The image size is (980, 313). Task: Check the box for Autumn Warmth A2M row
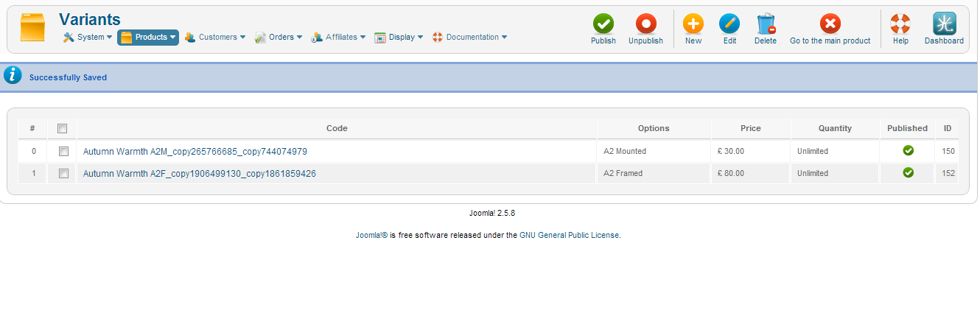pyautogui.click(x=63, y=151)
